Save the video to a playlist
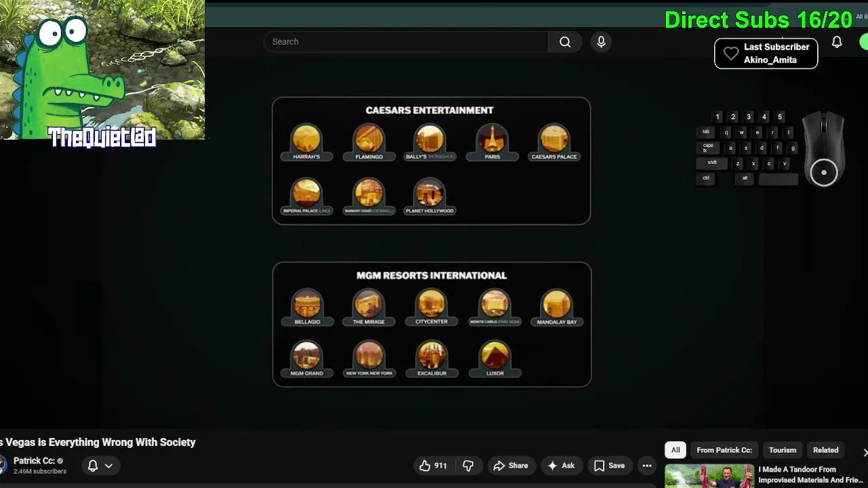 point(609,466)
